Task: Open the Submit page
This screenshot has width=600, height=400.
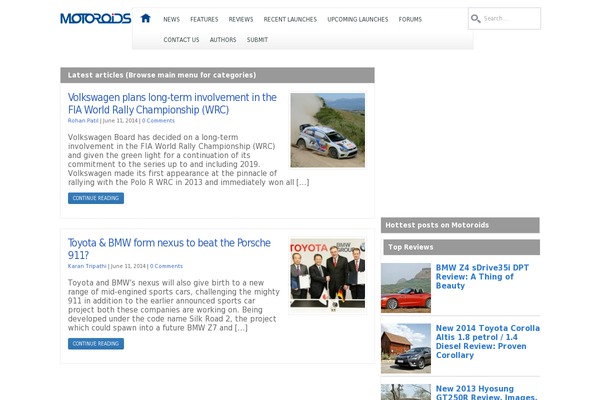Action: click(257, 39)
